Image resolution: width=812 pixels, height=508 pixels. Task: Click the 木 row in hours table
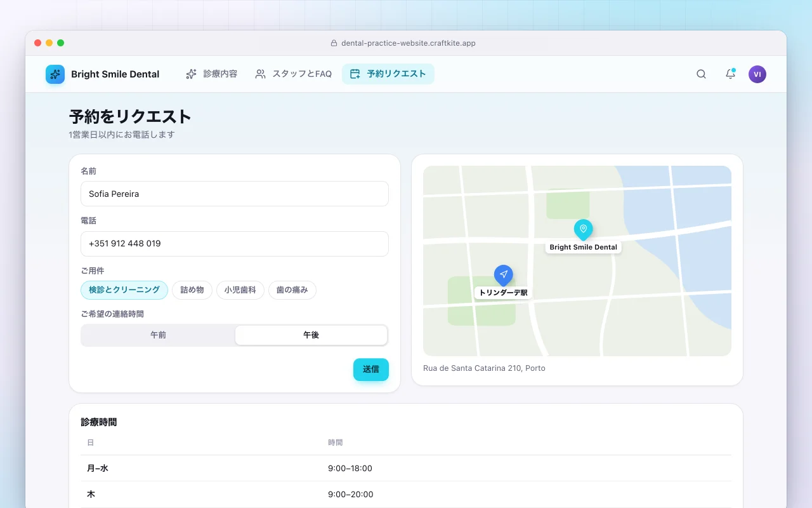pos(406,494)
